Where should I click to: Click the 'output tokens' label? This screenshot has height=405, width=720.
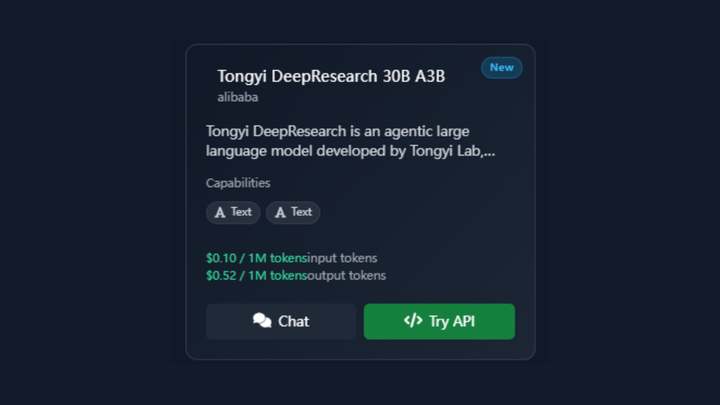click(x=346, y=275)
